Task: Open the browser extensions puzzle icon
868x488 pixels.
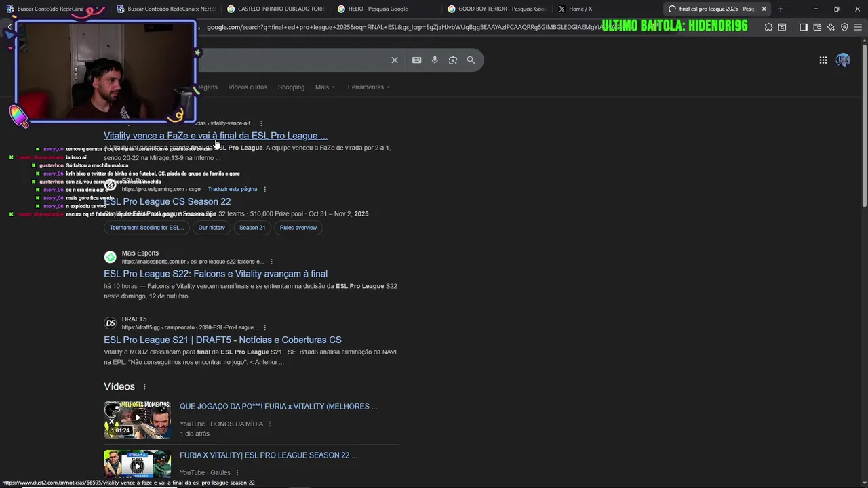Action: click(768, 27)
